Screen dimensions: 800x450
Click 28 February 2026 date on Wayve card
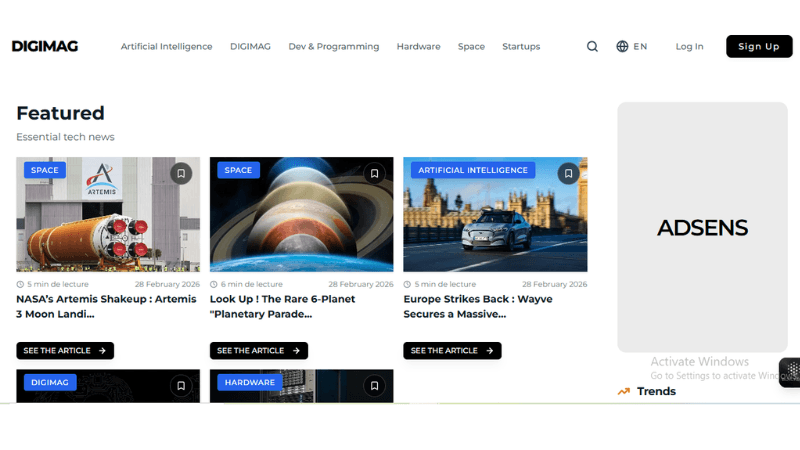(555, 284)
